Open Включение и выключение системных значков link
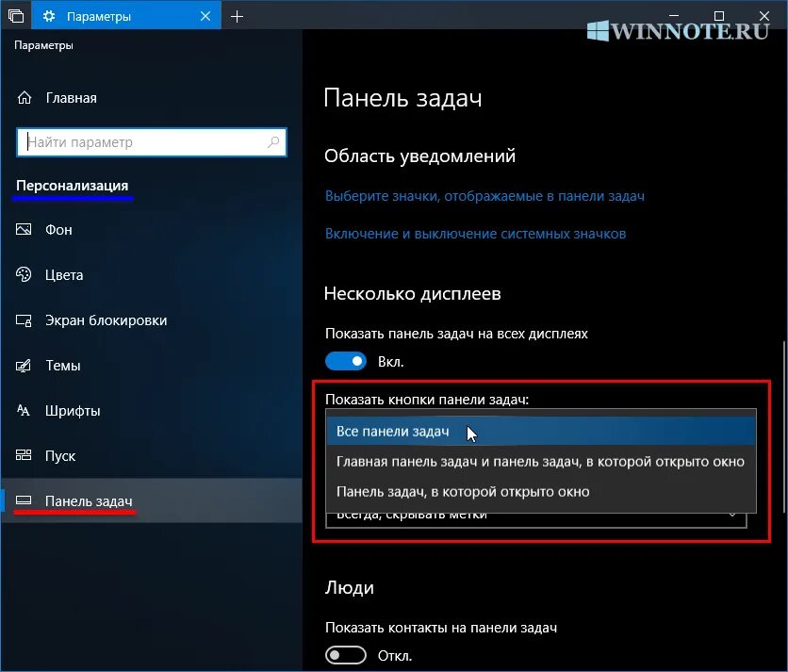Viewport: 788px width, 672px height. [x=475, y=234]
